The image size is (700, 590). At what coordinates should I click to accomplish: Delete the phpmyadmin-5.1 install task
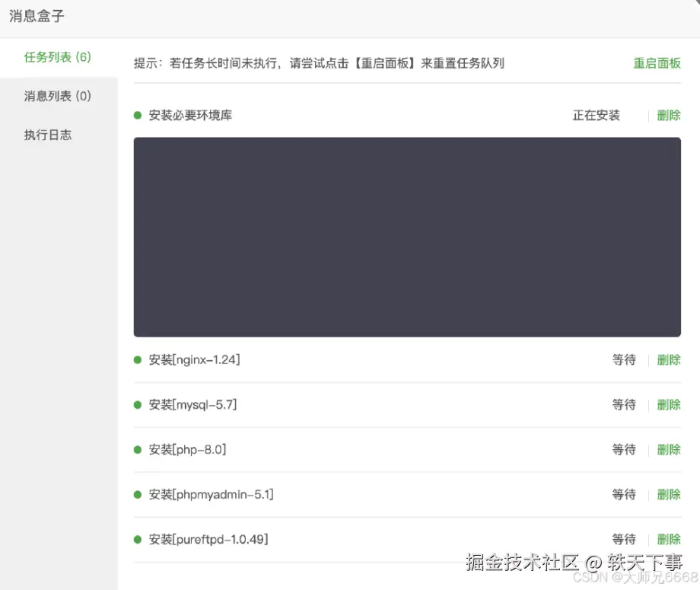(x=669, y=494)
